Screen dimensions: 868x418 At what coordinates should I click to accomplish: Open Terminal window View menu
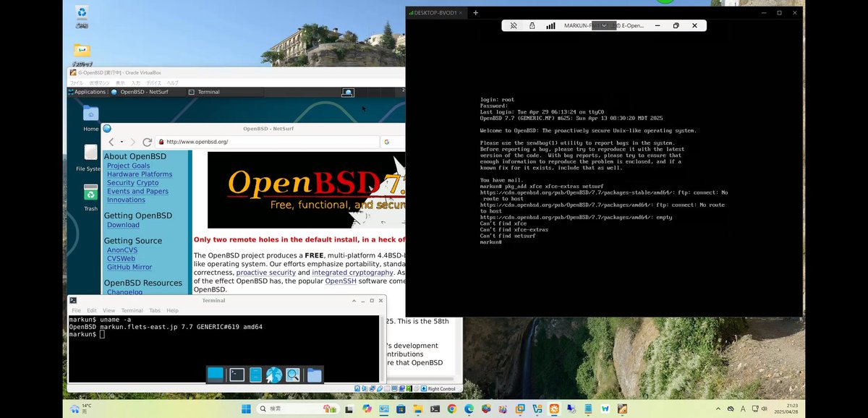point(108,310)
